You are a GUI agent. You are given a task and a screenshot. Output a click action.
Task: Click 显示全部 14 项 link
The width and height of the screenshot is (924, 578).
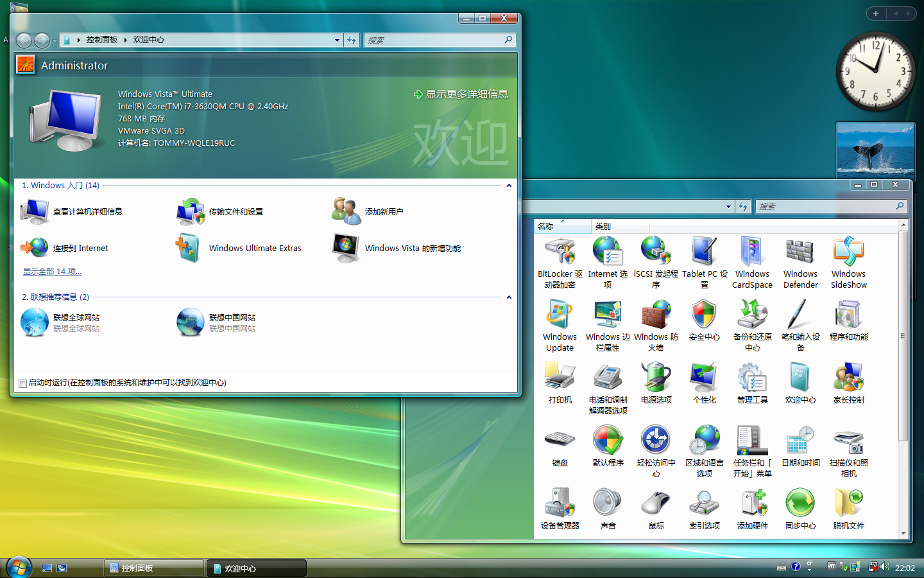[52, 272]
